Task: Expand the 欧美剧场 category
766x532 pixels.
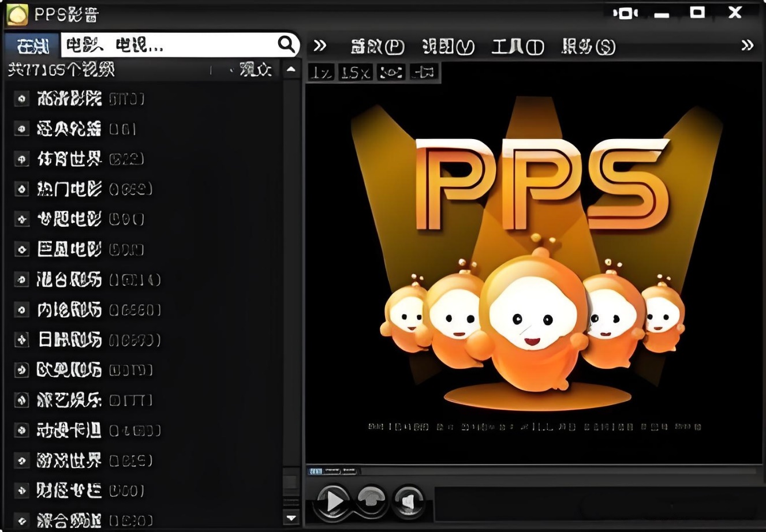Action: tap(21, 370)
